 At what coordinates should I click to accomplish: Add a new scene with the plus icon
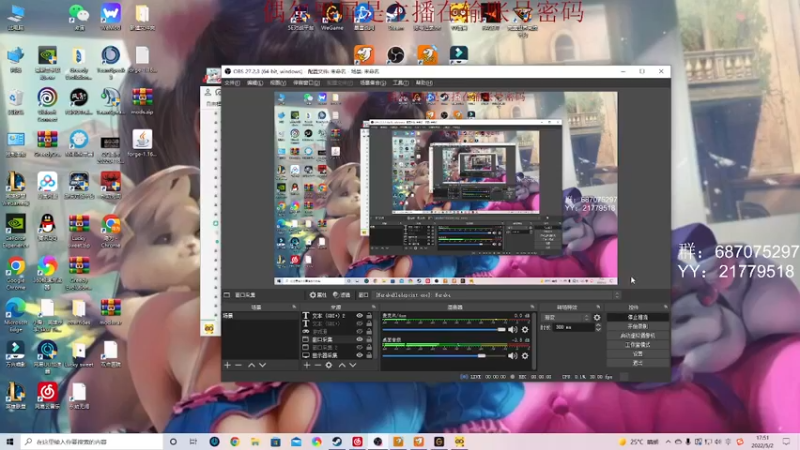(x=228, y=365)
